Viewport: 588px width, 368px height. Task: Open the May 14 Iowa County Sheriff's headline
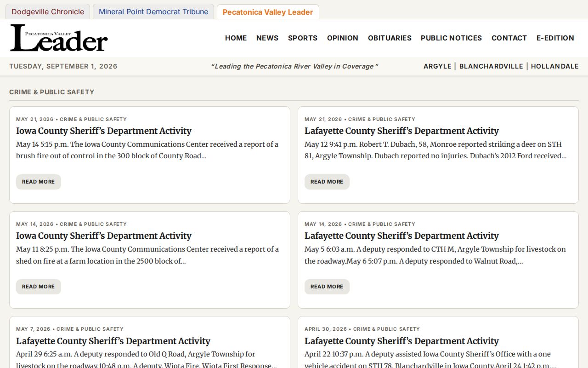pyautogui.click(x=104, y=236)
